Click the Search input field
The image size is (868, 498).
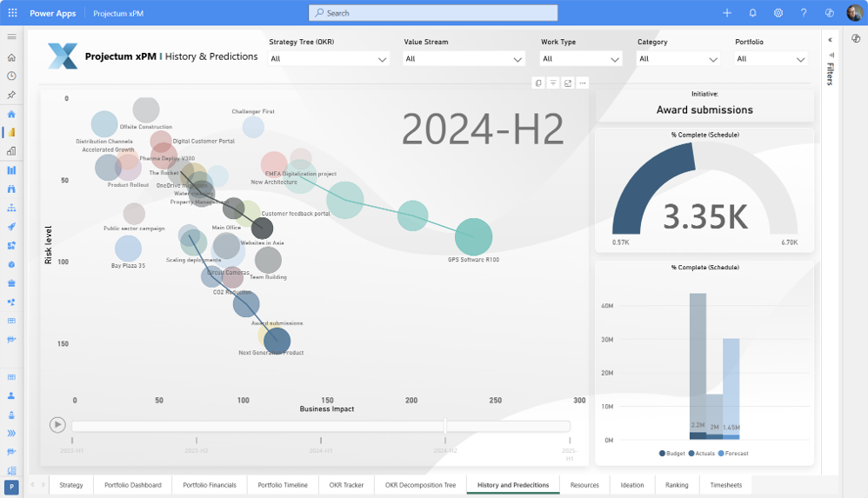(x=433, y=13)
